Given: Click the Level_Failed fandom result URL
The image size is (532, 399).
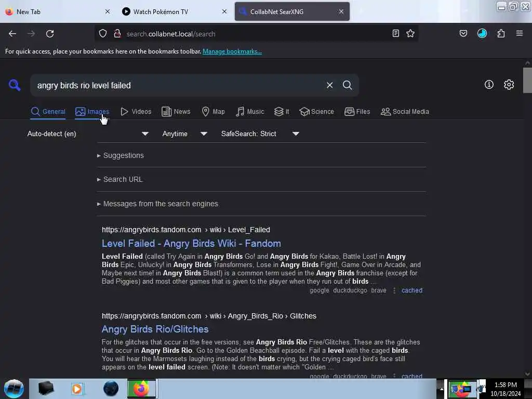Looking at the screenshot, I should (x=186, y=230).
